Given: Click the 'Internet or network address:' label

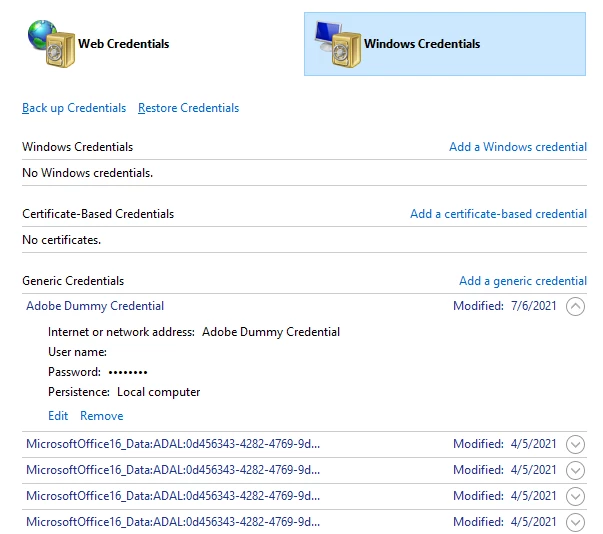Looking at the screenshot, I should pyautogui.click(x=121, y=332).
